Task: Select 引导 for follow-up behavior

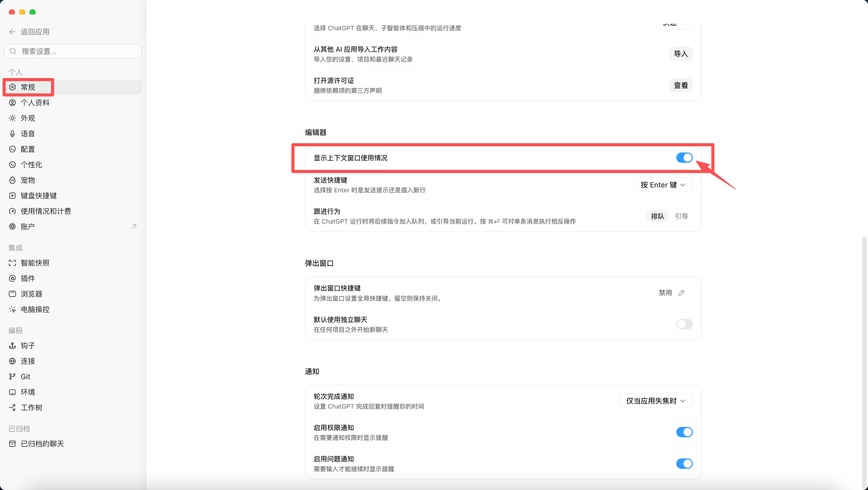Action: [x=681, y=216]
